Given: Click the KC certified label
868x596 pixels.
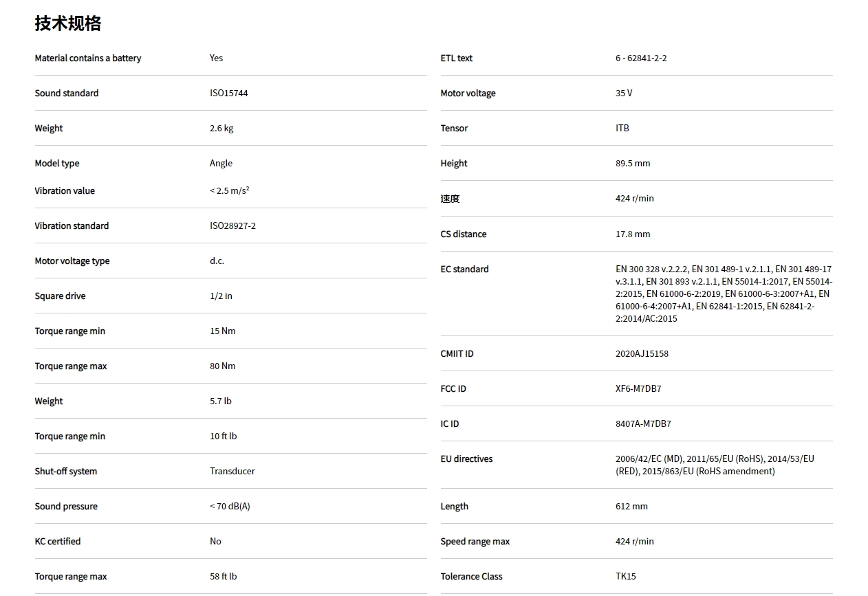Looking at the screenshot, I should 58,542.
